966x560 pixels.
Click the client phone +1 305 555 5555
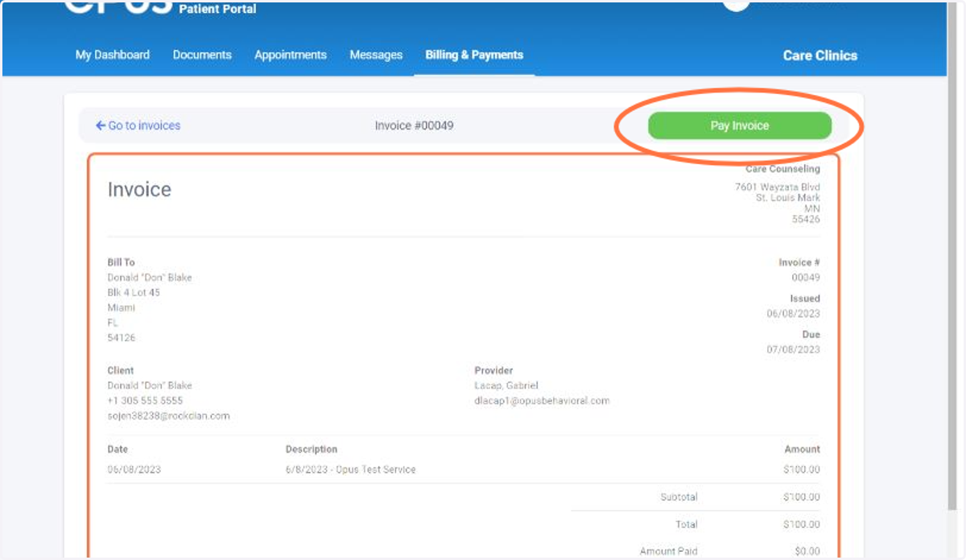[x=145, y=400]
